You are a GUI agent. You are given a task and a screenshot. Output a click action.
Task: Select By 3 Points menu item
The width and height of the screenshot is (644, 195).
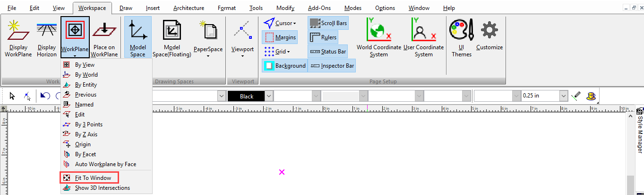[89, 124]
